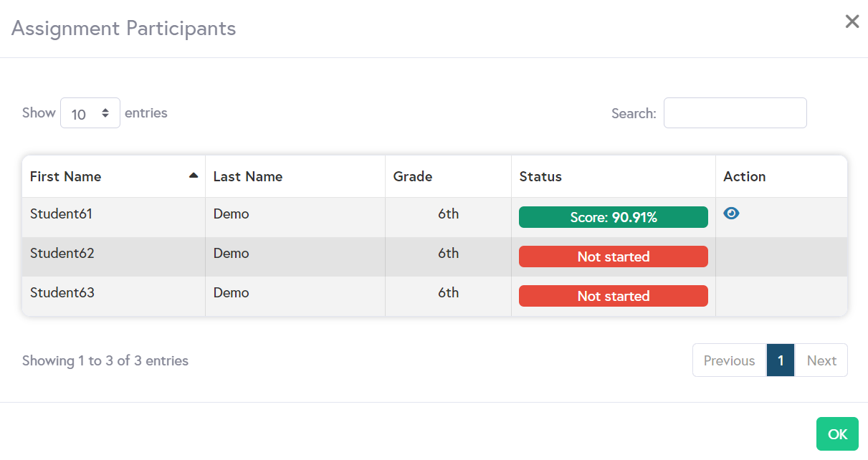
Task: Click Student63's Not started badge
Action: click(613, 296)
